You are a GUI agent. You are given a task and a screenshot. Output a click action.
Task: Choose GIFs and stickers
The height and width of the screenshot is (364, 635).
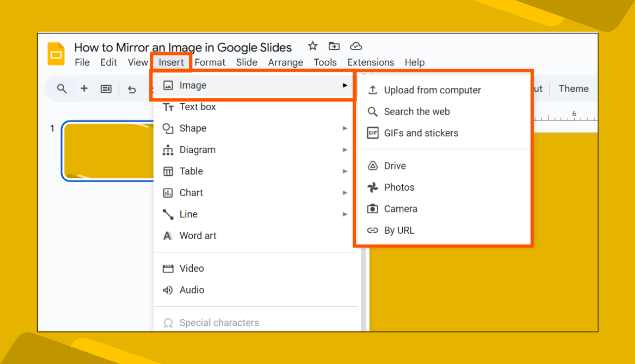421,133
